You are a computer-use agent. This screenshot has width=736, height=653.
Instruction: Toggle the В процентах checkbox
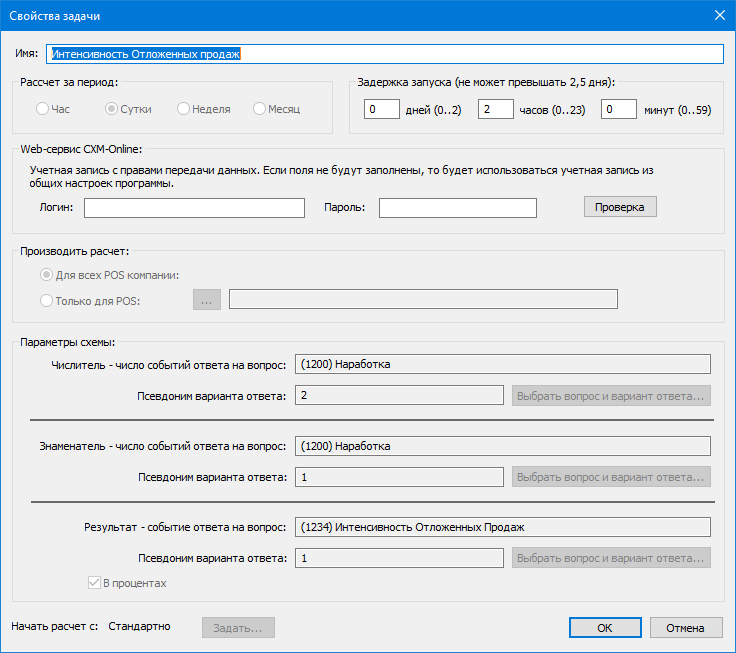[x=95, y=583]
